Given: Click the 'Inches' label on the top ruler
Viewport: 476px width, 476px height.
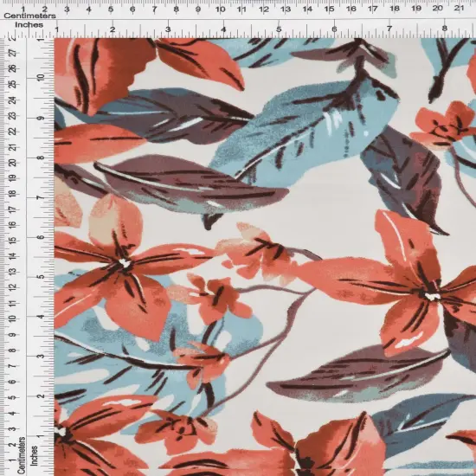Looking at the screenshot, I should [x=29, y=25].
